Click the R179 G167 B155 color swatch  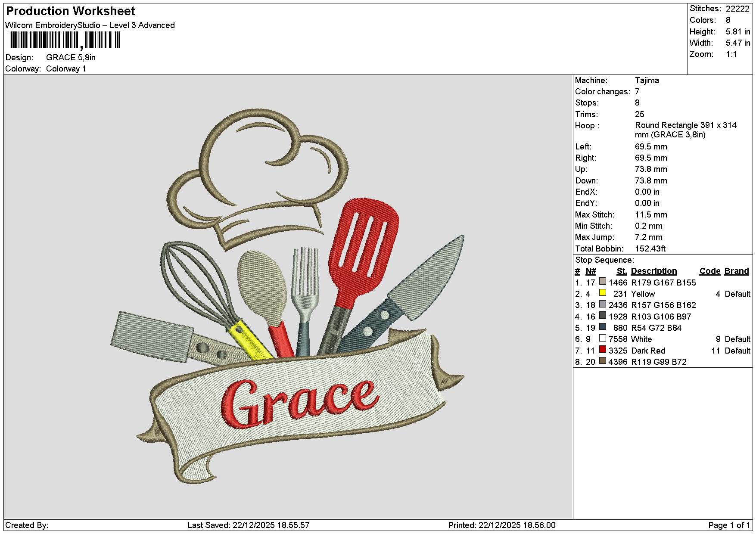coord(603,282)
